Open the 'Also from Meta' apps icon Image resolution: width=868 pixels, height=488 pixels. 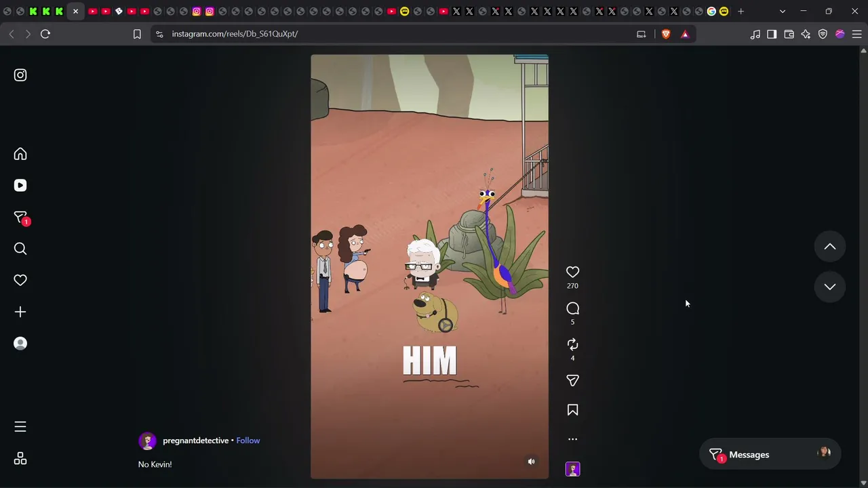click(20, 459)
